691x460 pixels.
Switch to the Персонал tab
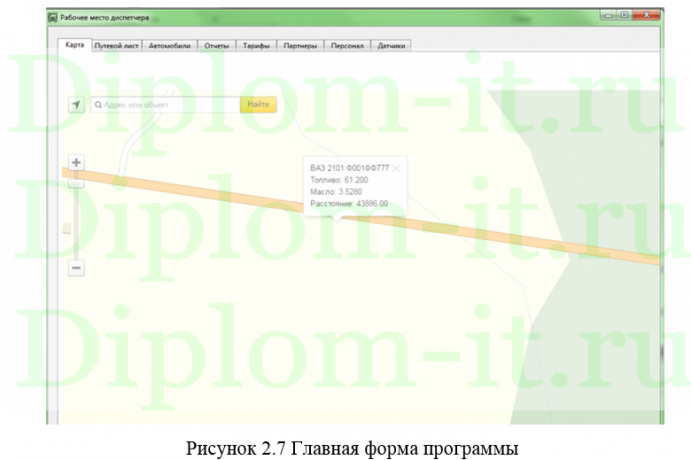pos(347,46)
